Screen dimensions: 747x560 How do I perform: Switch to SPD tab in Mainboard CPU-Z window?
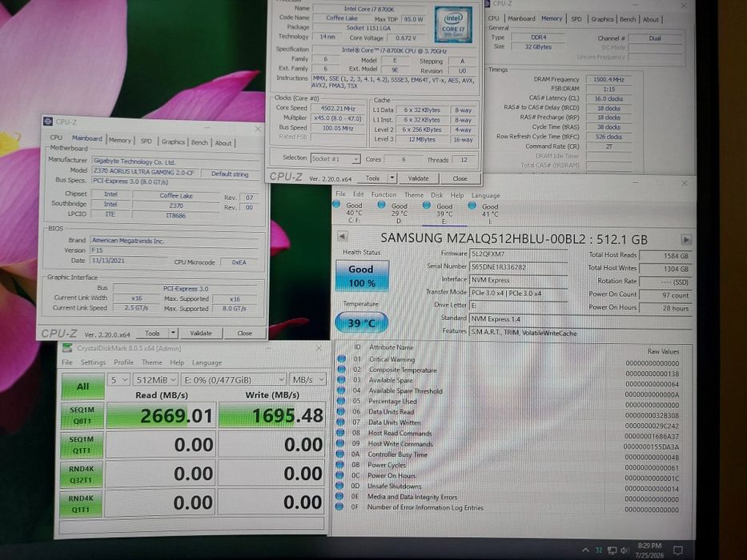pyautogui.click(x=147, y=141)
